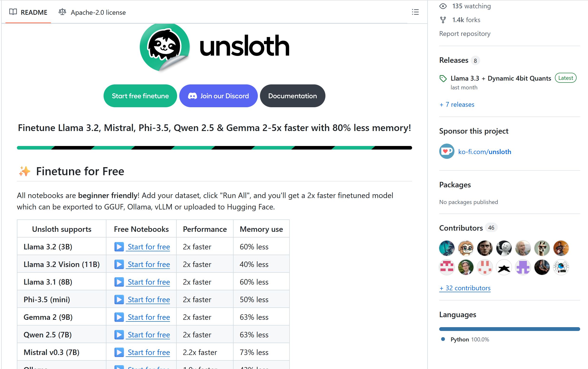
Task: Switch to the README tab
Action: pyautogui.click(x=28, y=12)
